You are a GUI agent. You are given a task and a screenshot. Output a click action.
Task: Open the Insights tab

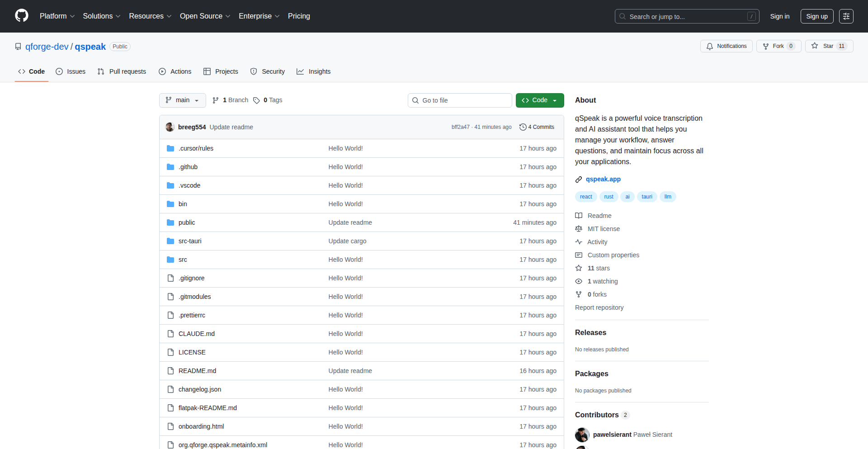click(x=314, y=71)
